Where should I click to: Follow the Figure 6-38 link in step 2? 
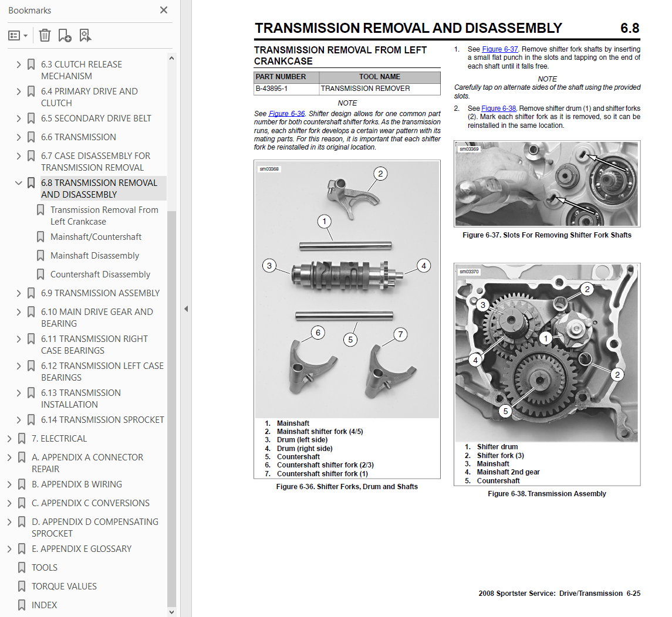(498, 109)
